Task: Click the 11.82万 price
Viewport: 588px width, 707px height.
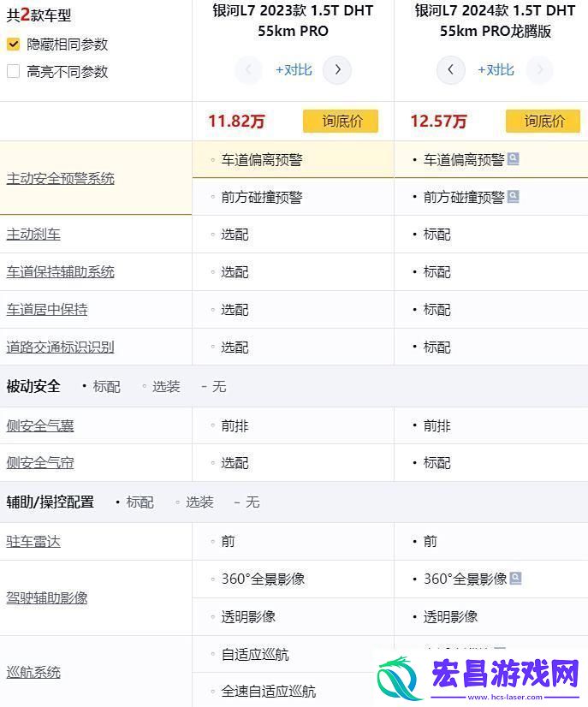Action: tap(236, 122)
